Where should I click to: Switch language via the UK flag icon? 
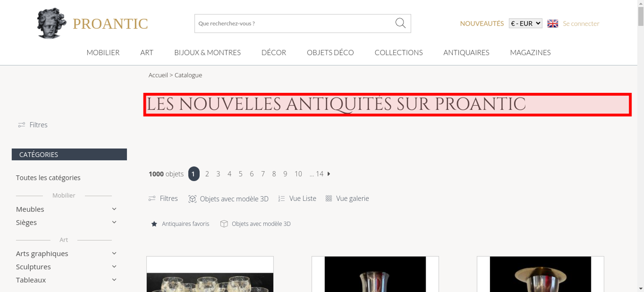(553, 23)
